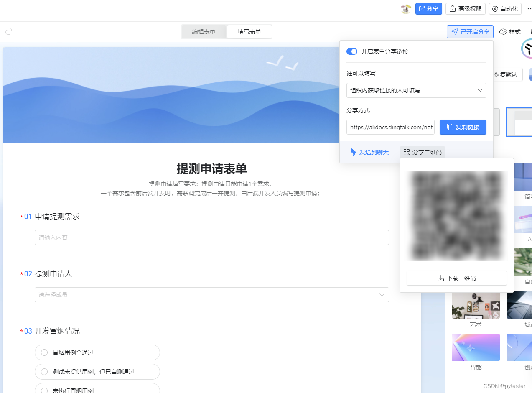Click the 申请提测需求 text input field
This screenshot has height=393, width=532.
point(212,237)
